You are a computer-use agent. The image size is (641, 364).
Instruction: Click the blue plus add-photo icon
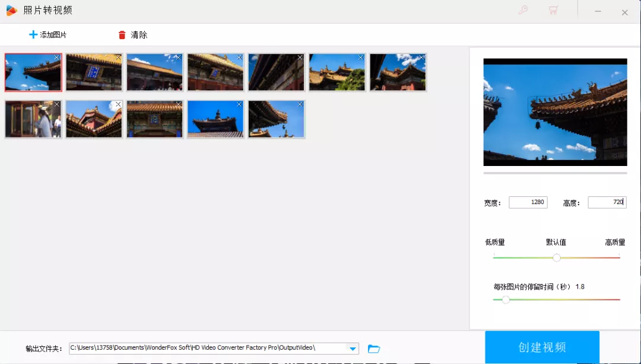(x=33, y=35)
